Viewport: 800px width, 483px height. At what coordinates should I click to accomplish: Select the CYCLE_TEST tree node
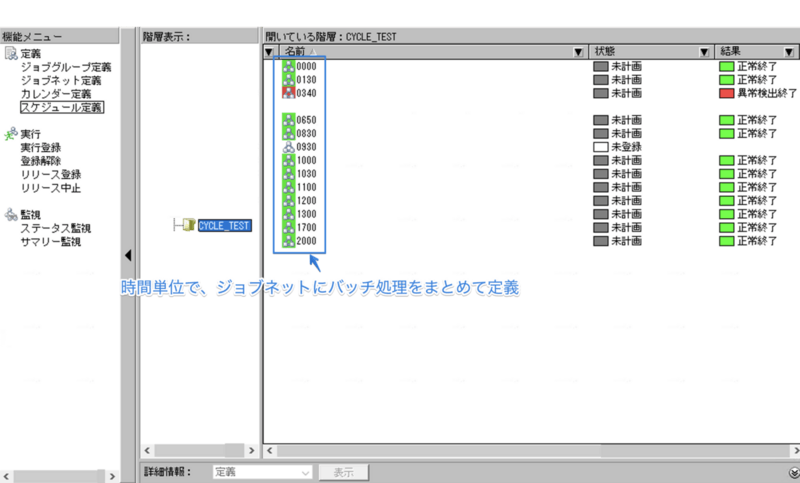tap(224, 225)
